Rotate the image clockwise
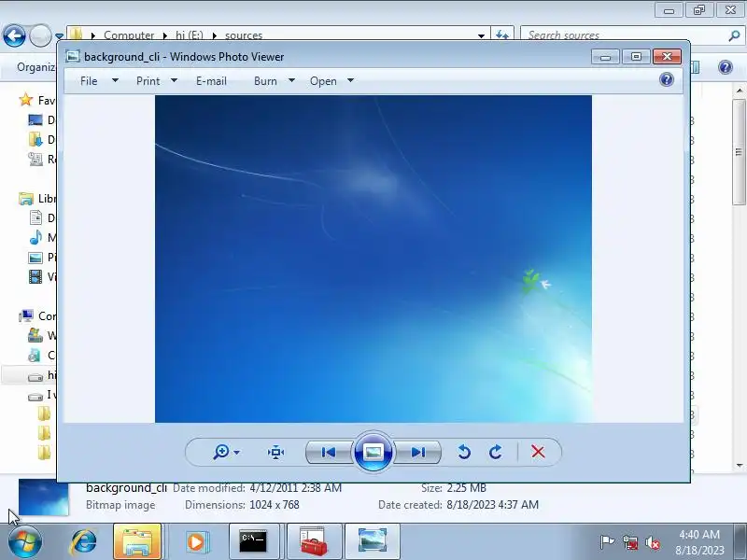This screenshot has width=747, height=560. [496, 452]
